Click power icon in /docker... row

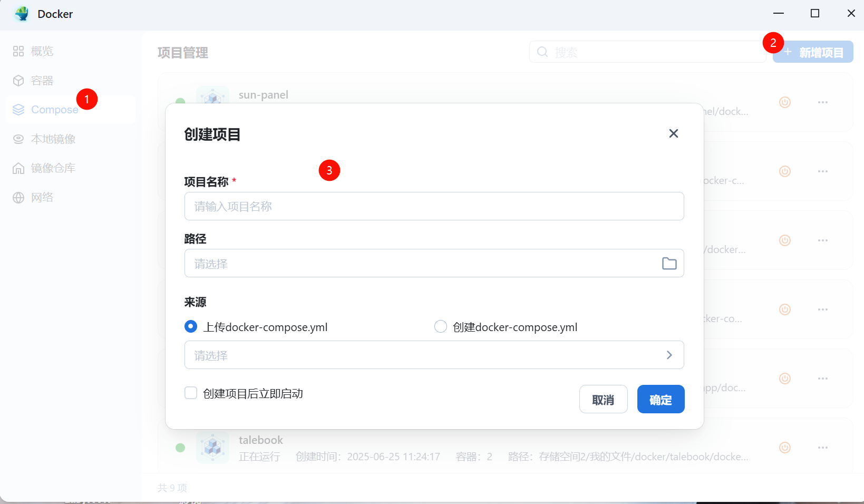(x=785, y=240)
